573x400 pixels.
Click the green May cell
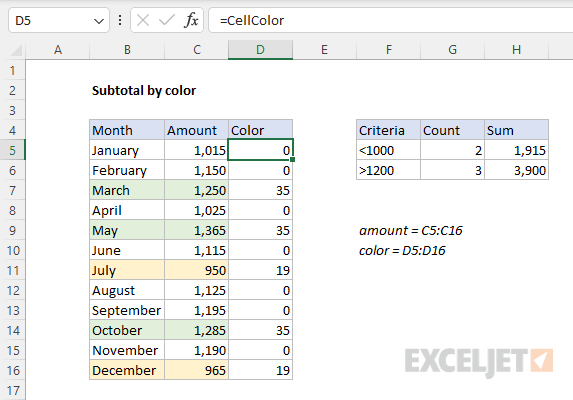click(x=127, y=230)
